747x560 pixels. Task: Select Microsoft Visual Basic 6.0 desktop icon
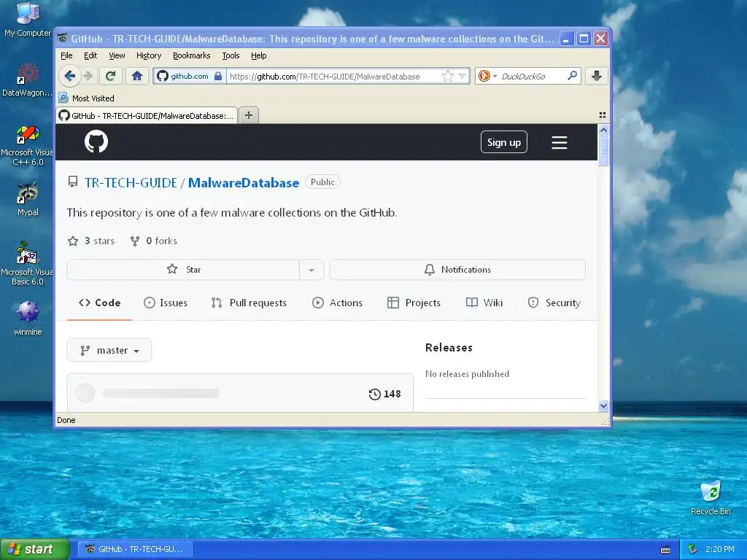pos(28,263)
